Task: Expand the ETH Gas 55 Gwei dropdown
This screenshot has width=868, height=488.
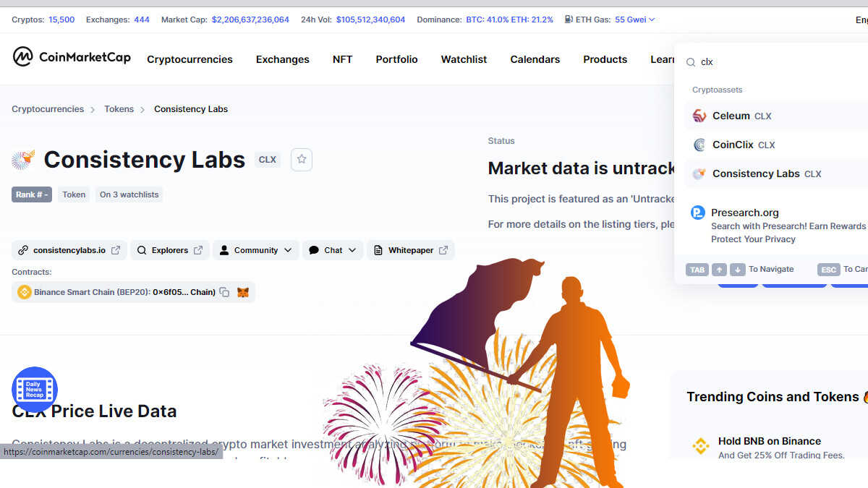Action: coord(635,20)
